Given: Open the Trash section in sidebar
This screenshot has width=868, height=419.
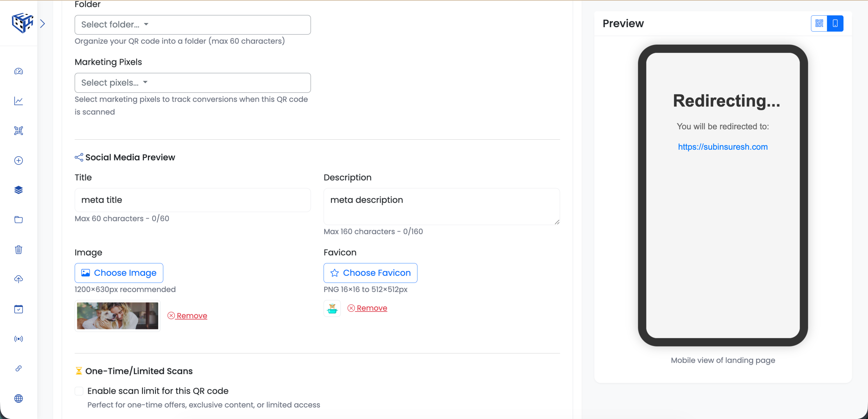Looking at the screenshot, I should point(19,249).
